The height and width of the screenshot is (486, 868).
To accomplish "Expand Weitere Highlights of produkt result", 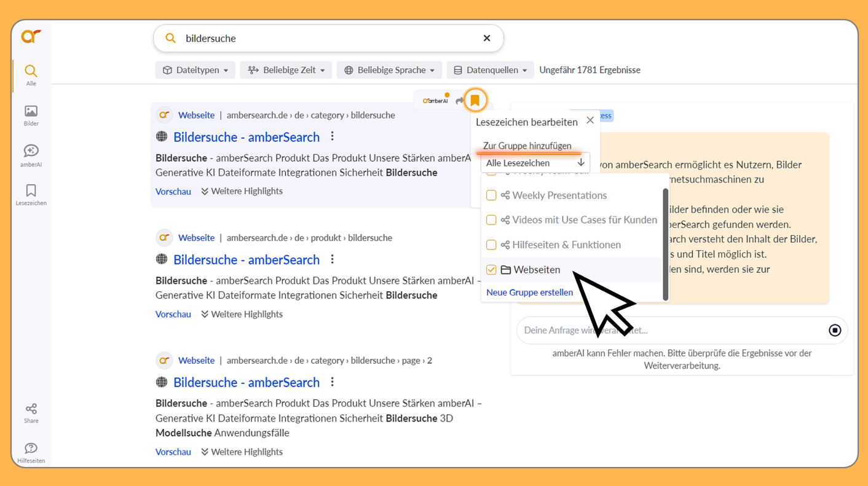I will coord(242,314).
